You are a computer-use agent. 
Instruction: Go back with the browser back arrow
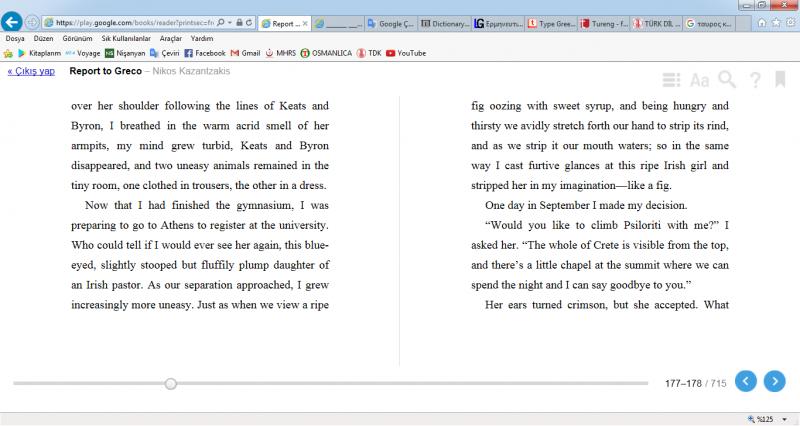click(12, 22)
